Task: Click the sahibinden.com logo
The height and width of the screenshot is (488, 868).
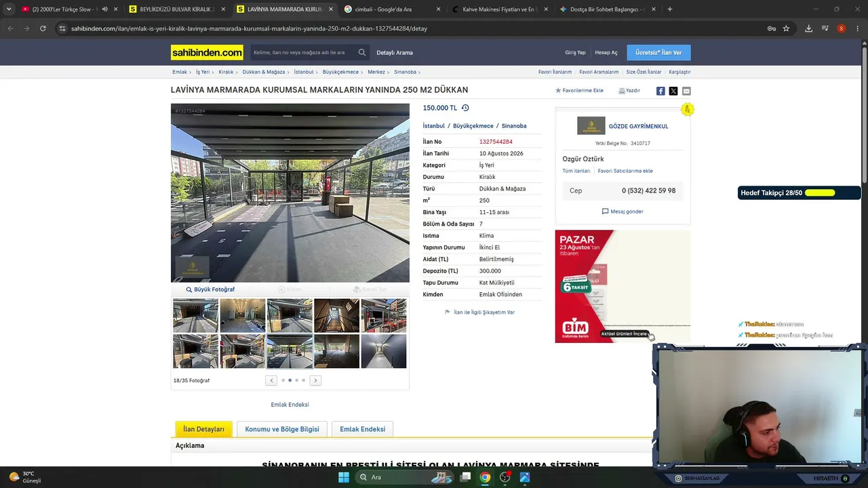Action: (x=207, y=52)
